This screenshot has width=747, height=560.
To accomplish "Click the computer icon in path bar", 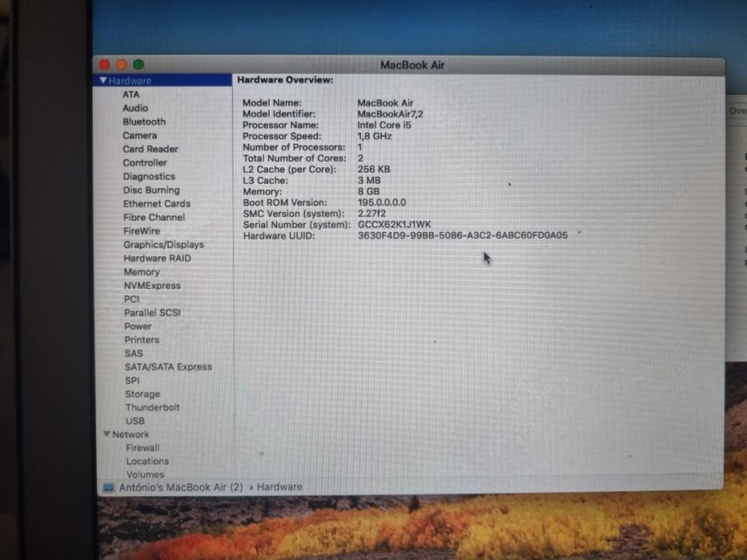I will tap(109, 488).
